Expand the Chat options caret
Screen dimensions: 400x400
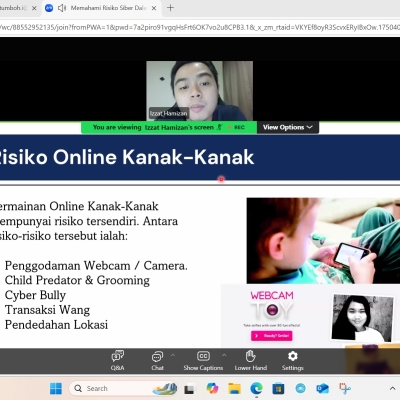tap(173, 355)
